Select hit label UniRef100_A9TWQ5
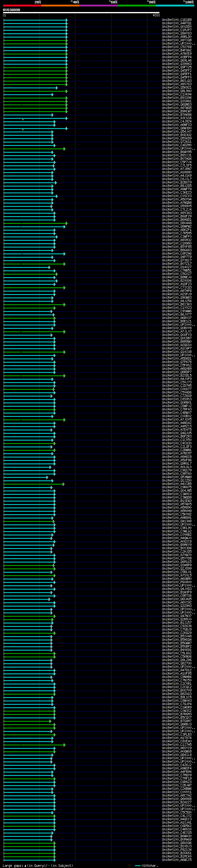 pyautogui.click(x=177, y=108)
